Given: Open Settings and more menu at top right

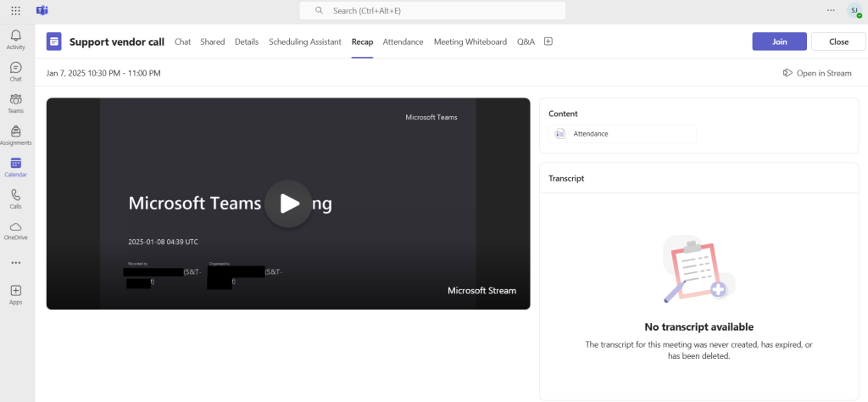Looking at the screenshot, I should point(831,10).
